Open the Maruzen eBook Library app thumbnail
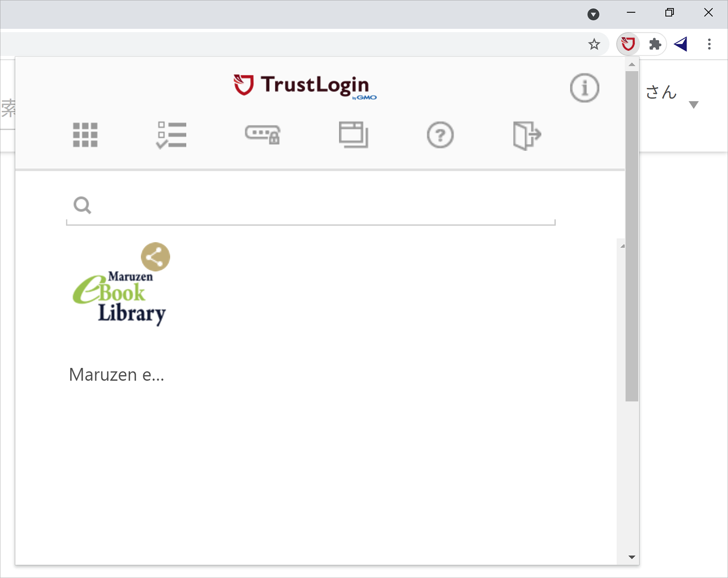 click(119, 298)
